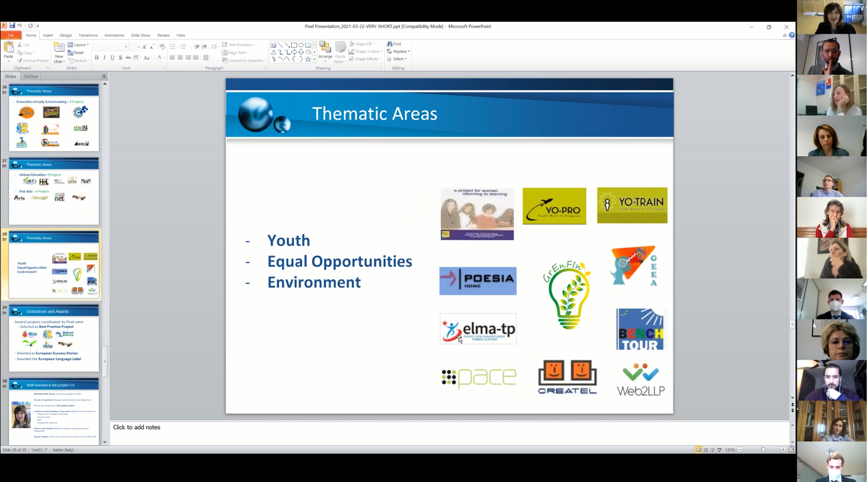
Task: Switch to Slide Sorter view
Action: click(706, 450)
